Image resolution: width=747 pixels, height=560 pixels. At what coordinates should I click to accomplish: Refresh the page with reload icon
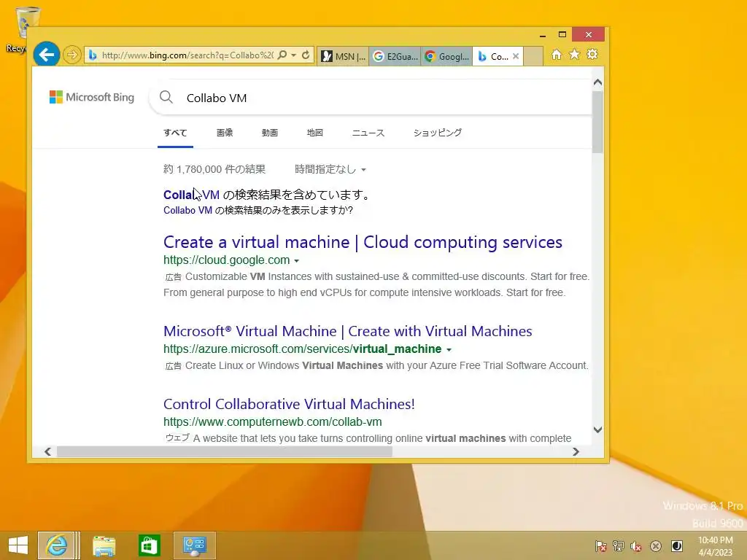pos(306,55)
